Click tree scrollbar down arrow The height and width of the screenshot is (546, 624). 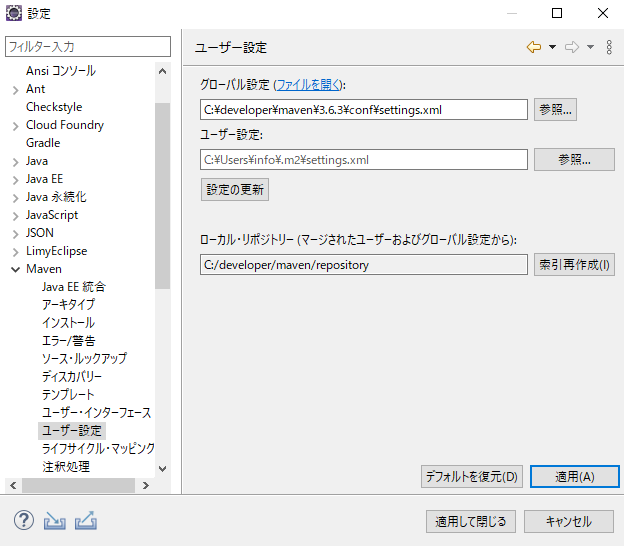pyautogui.click(x=162, y=468)
